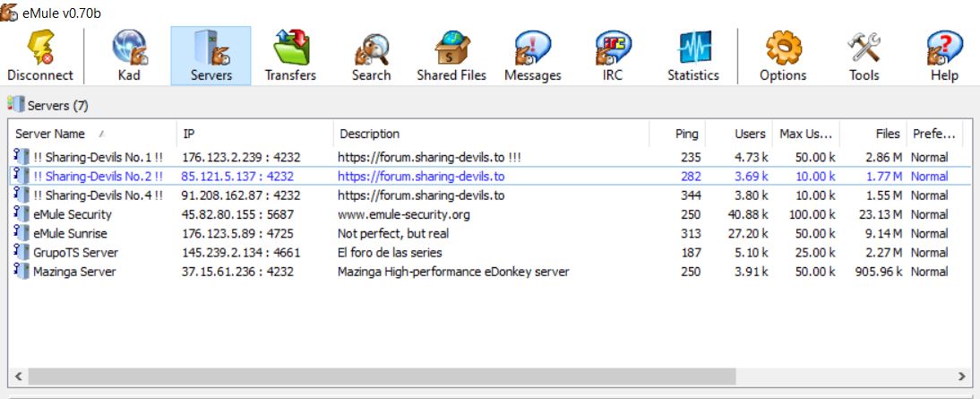Open the Search panel

coord(371,56)
